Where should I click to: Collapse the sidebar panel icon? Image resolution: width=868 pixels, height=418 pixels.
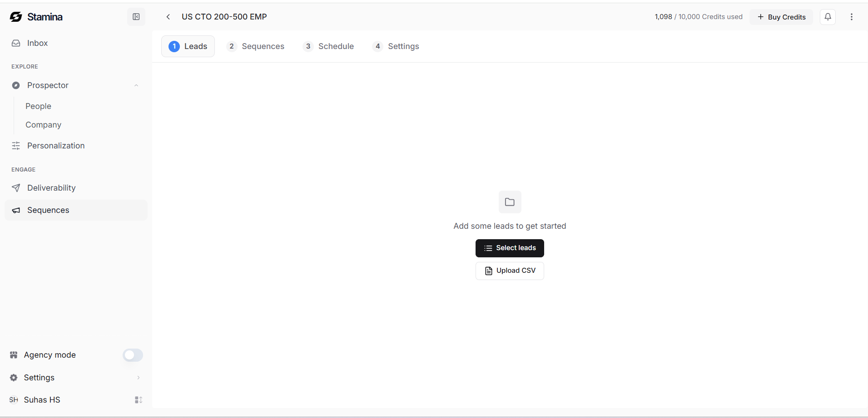point(136,17)
